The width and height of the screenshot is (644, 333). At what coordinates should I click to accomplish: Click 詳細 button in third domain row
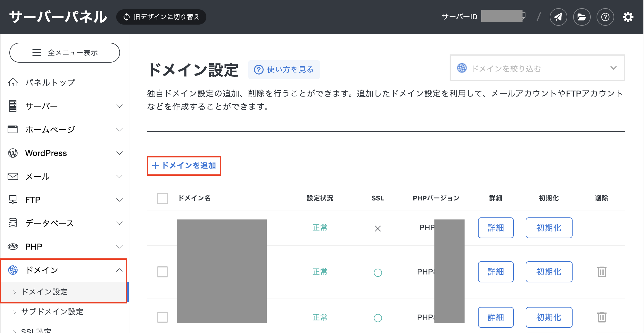click(x=496, y=317)
